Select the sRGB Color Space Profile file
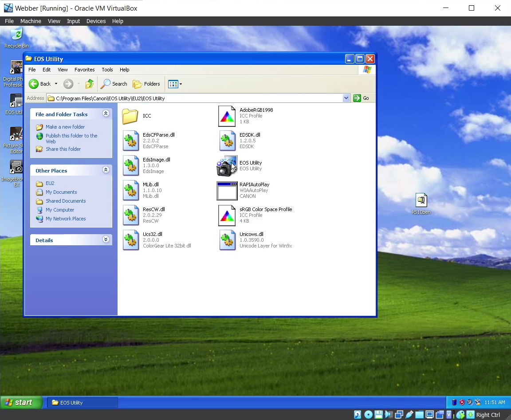 tap(227, 216)
